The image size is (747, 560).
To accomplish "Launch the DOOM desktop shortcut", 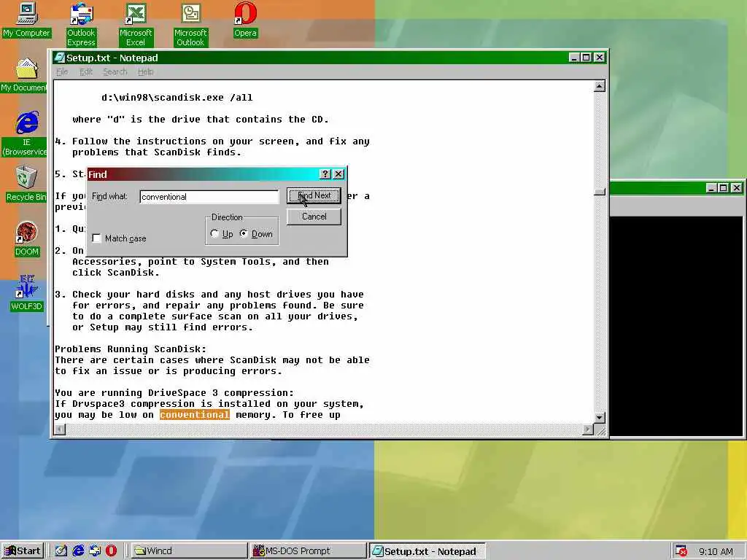I will [x=27, y=238].
